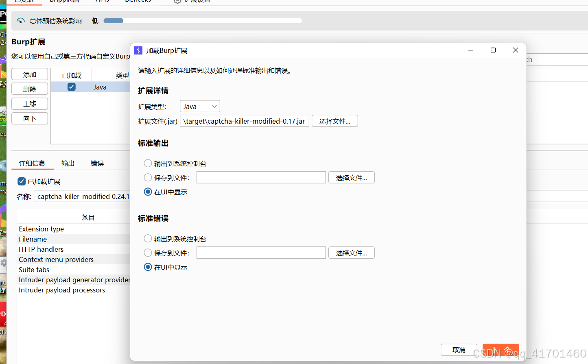588x364 pixels.
Task: Select the Extension type row
Action: click(74, 229)
